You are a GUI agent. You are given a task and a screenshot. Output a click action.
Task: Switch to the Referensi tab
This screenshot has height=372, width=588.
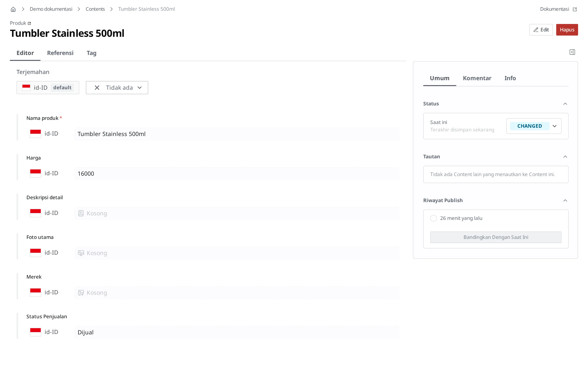click(x=60, y=53)
